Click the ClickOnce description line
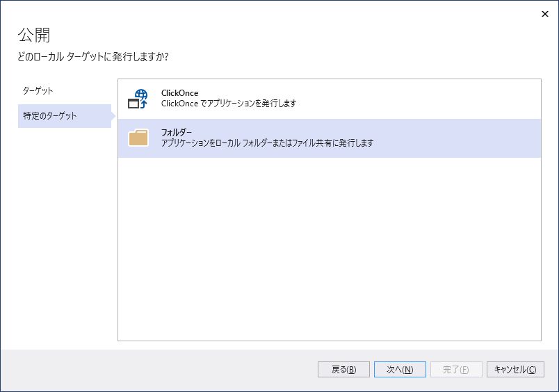Screen dimensions: 559x392 coord(229,104)
